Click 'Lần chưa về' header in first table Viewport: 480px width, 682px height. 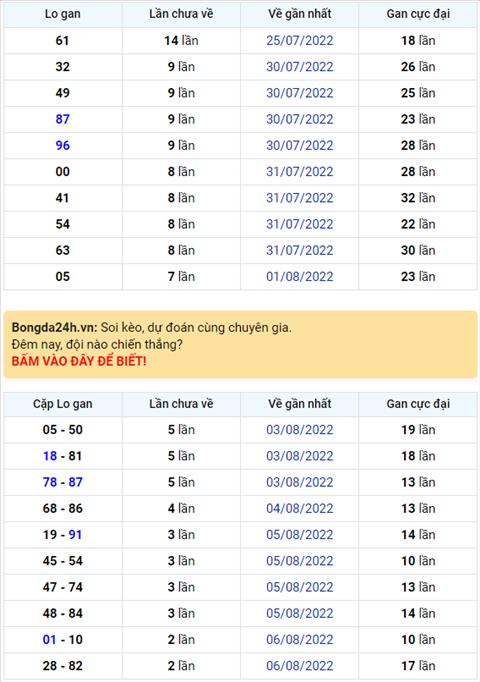181,14
